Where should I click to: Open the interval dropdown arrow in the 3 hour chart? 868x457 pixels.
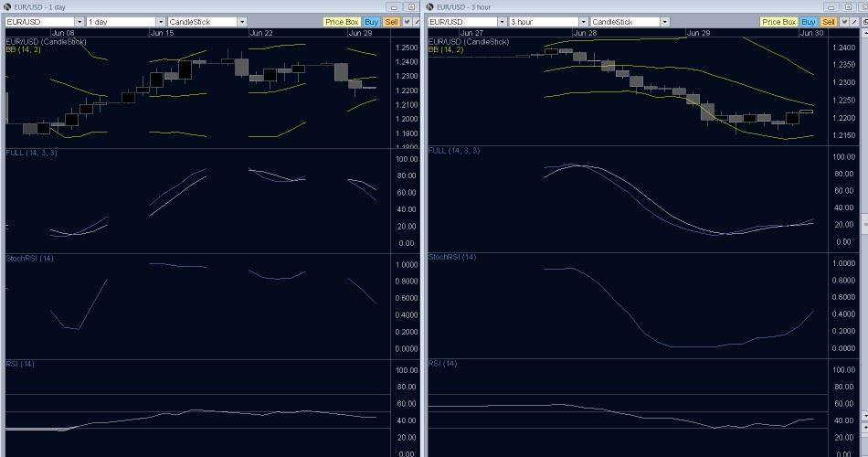pos(583,22)
